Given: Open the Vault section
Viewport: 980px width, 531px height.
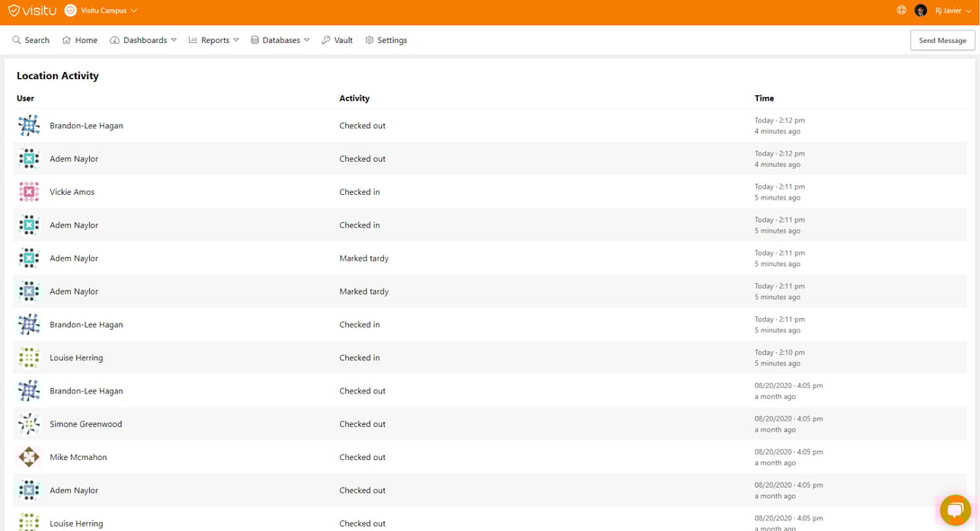Looking at the screenshot, I should [x=337, y=40].
